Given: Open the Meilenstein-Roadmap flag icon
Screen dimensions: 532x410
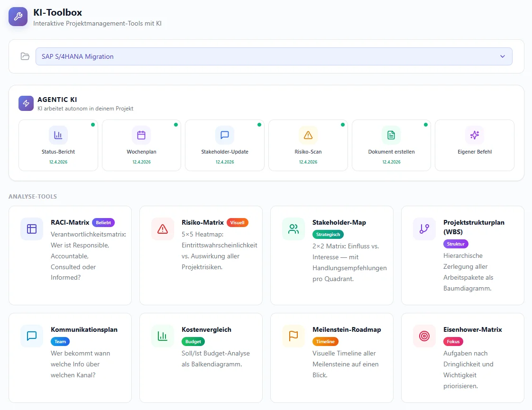Looking at the screenshot, I should pyautogui.click(x=294, y=336).
